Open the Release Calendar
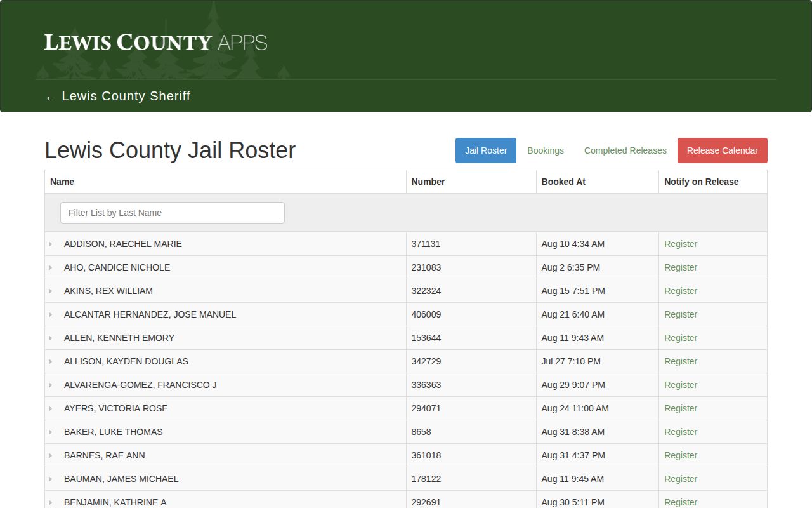This screenshot has height=508, width=812. 723,150
